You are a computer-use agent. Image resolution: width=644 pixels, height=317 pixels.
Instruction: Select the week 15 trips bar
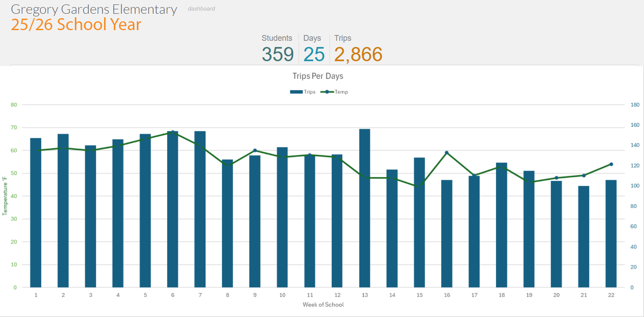(419, 223)
